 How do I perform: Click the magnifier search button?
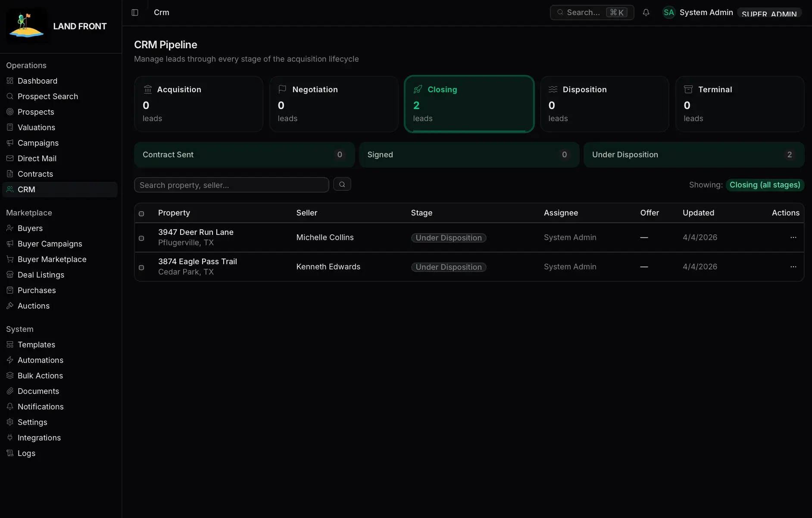(342, 184)
